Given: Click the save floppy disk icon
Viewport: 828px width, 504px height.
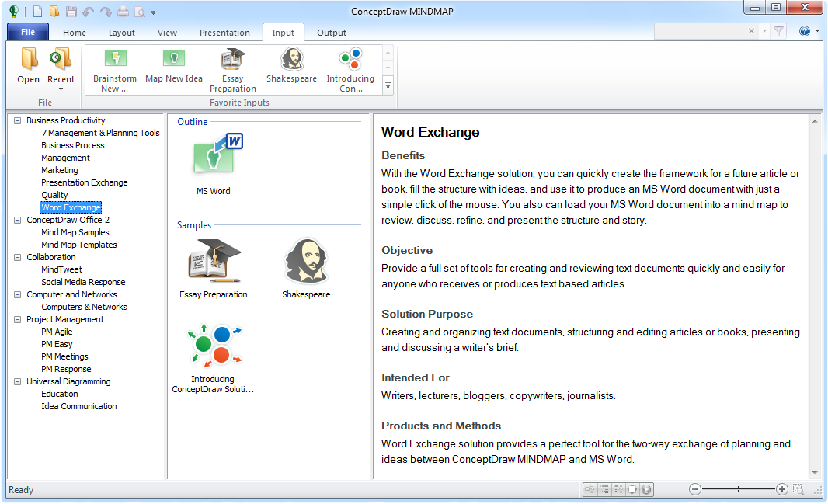Looking at the screenshot, I should (x=71, y=11).
